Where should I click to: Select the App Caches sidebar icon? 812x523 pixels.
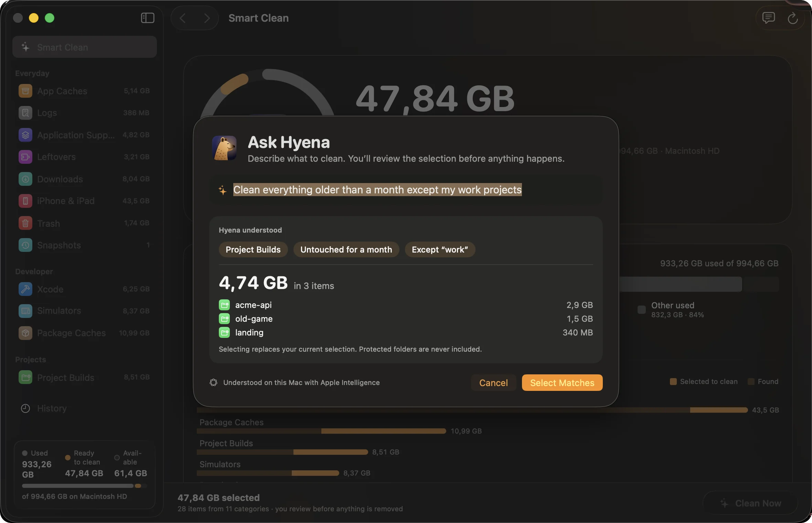25,91
